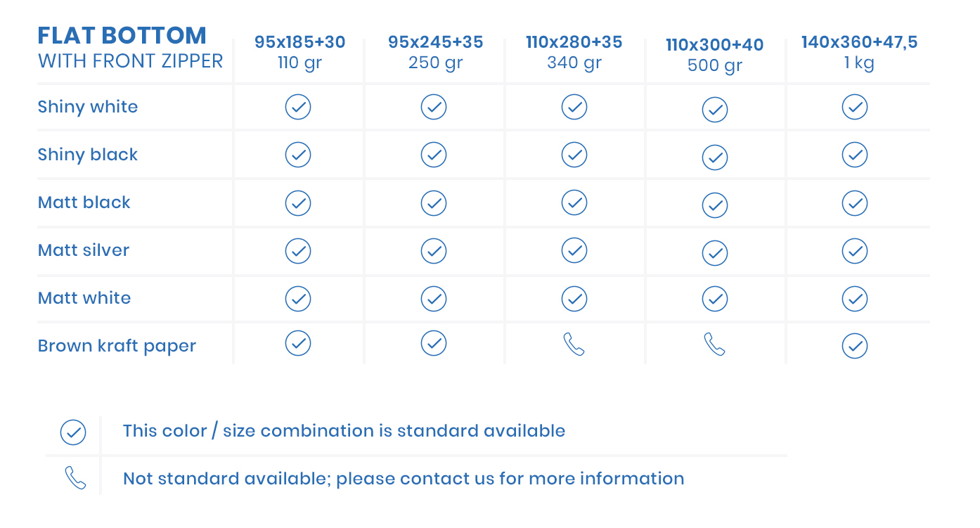This screenshot has height=528, width=980.
Task: Click the Shiny white row label
Action: tap(88, 107)
